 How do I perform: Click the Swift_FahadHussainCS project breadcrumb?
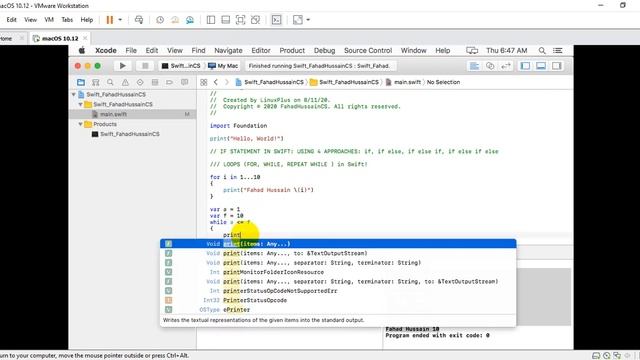click(x=270, y=82)
